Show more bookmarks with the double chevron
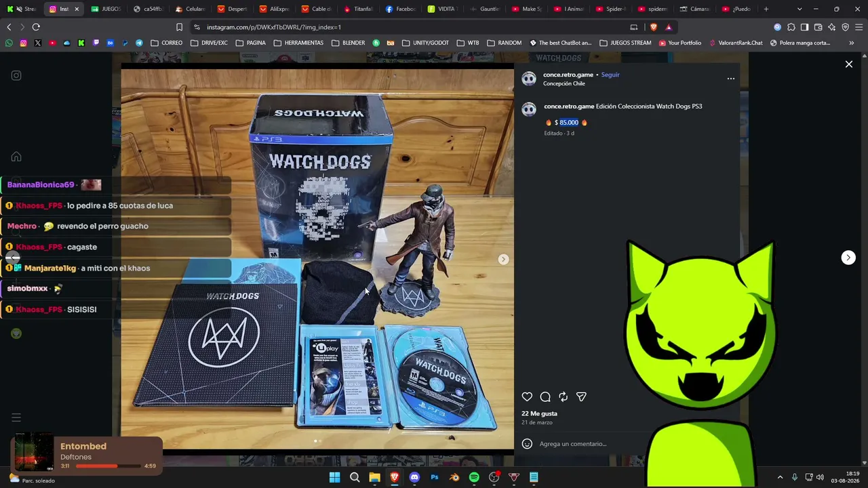The width and height of the screenshot is (868, 488). tap(852, 43)
